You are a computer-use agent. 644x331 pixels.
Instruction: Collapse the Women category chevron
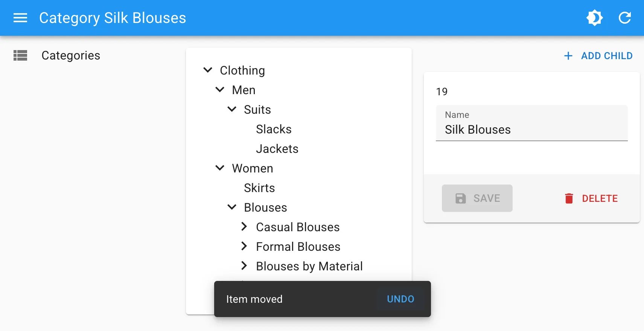point(220,168)
